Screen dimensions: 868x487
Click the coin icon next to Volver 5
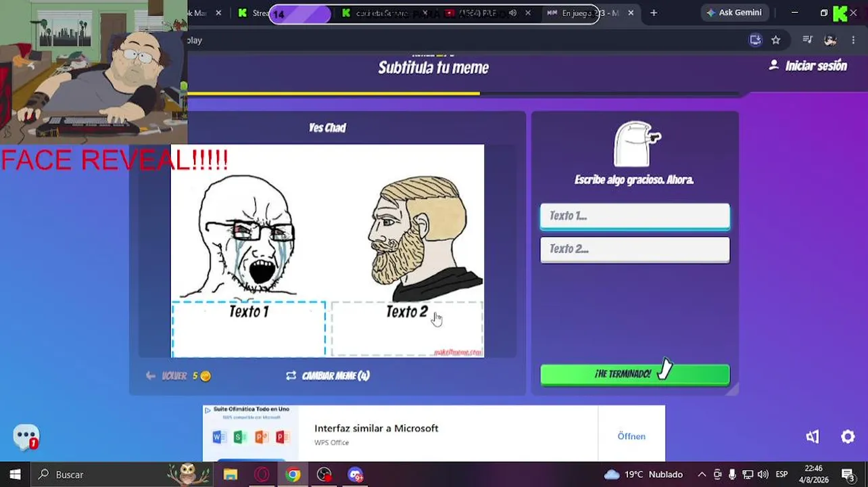click(x=206, y=376)
